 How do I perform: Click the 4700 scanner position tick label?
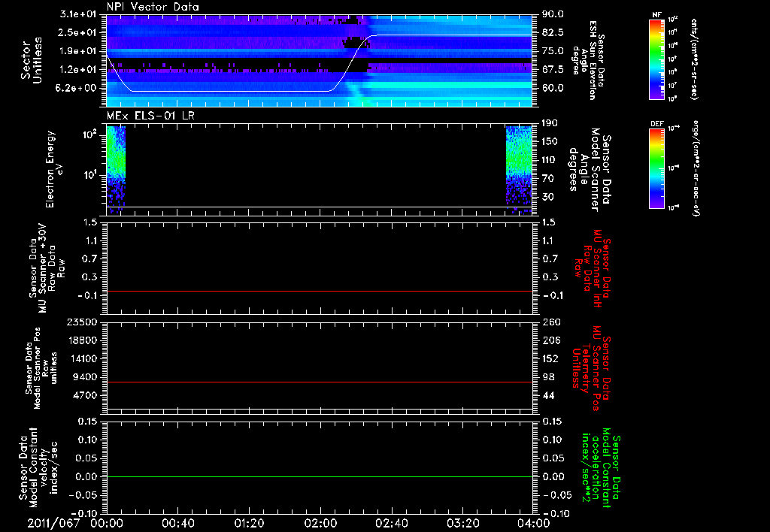(85, 395)
